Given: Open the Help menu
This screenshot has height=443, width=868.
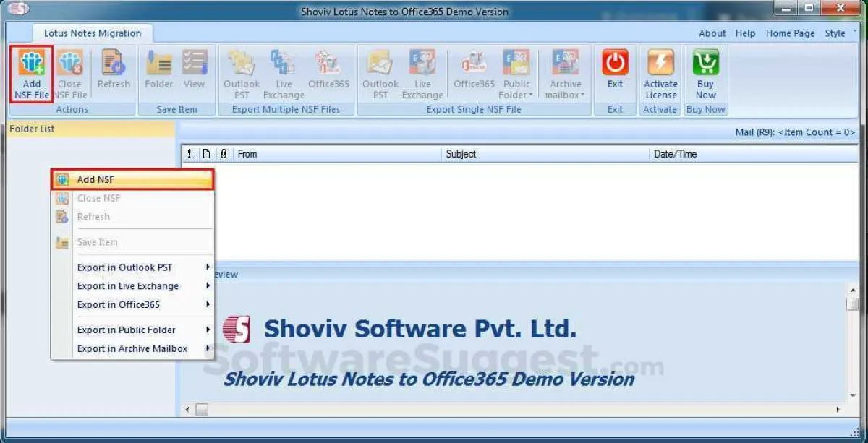Looking at the screenshot, I should coord(745,33).
